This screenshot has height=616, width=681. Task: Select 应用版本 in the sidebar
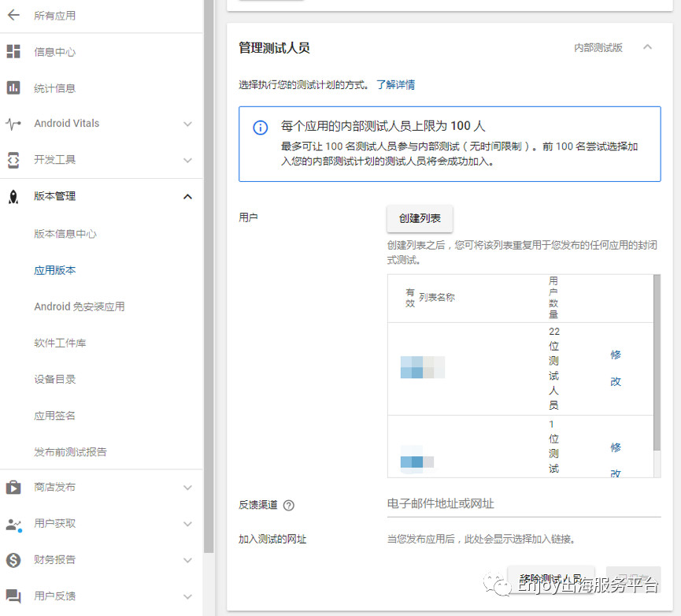tap(55, 270)
